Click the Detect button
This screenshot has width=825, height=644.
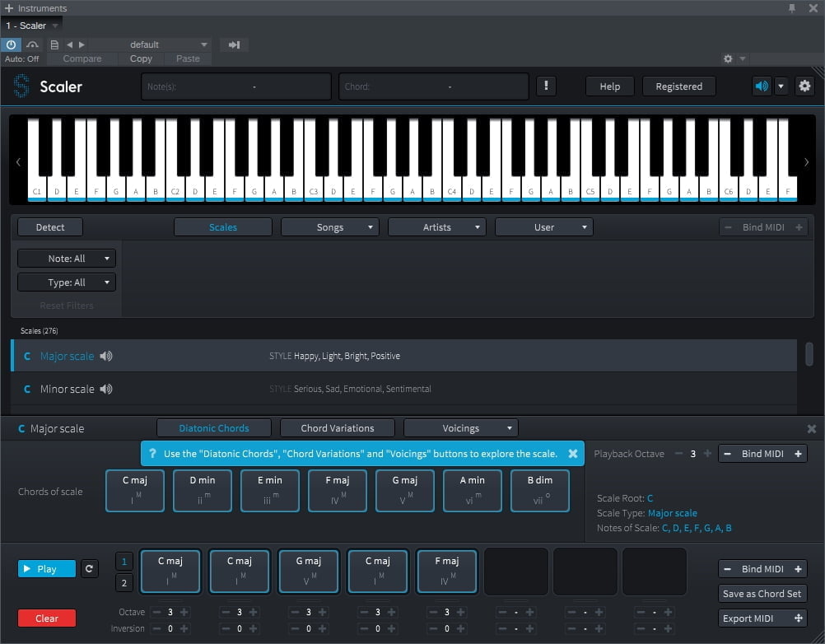(x=50, y=227)
